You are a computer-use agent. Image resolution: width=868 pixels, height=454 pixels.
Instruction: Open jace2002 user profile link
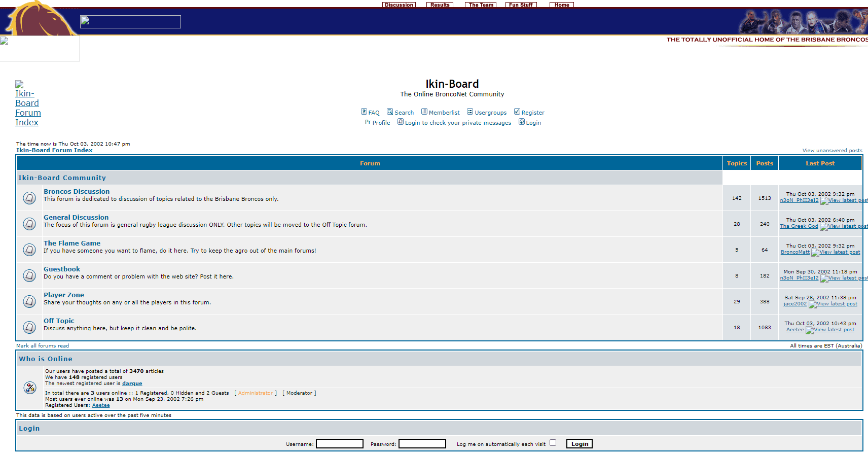(x=795, y=304)
